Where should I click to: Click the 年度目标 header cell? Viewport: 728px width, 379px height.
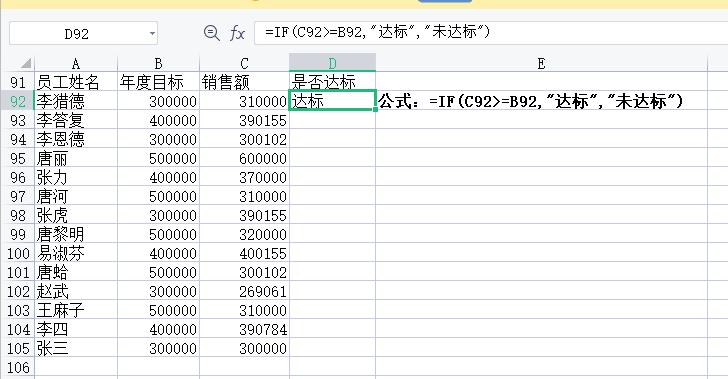point(158,82)
